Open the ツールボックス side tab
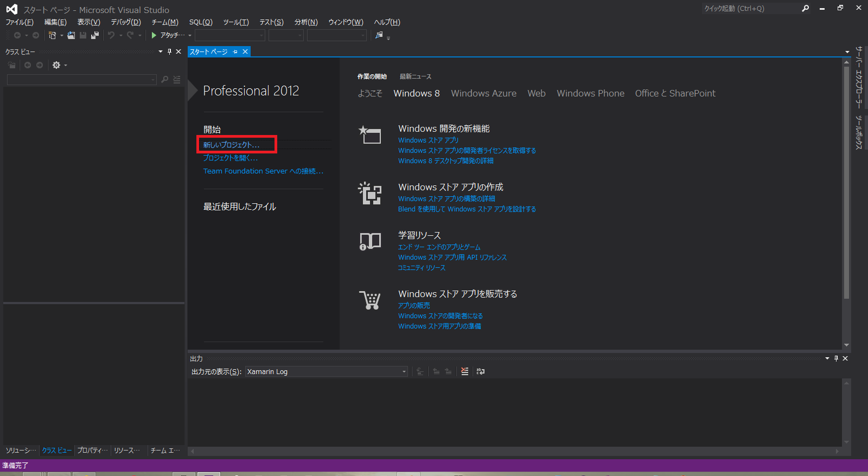This screenshot has height=476, width=868. 859,132
